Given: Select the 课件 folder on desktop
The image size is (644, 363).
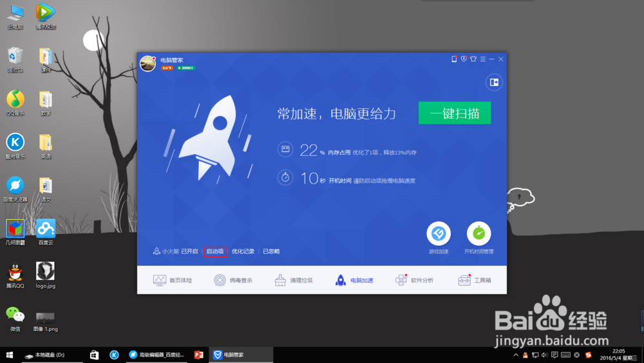Looking at the screenshot, I should [46, 60].
